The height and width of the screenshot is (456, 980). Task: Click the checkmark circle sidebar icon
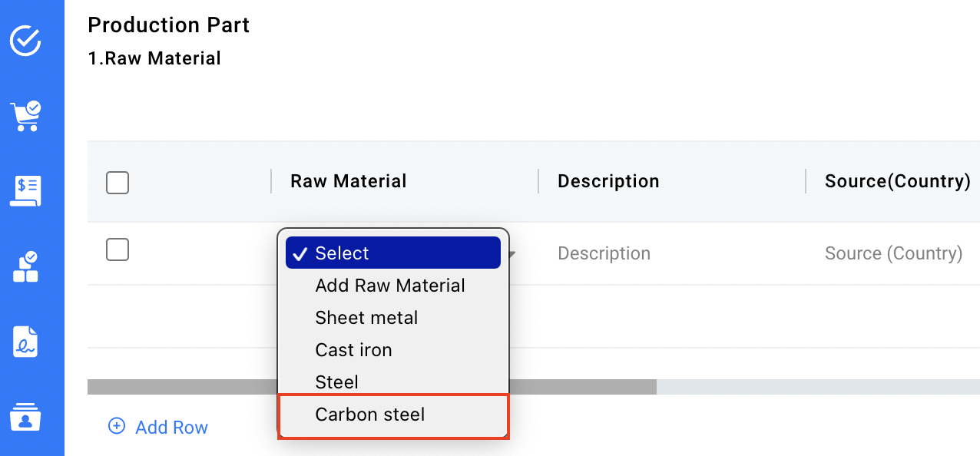25,40
